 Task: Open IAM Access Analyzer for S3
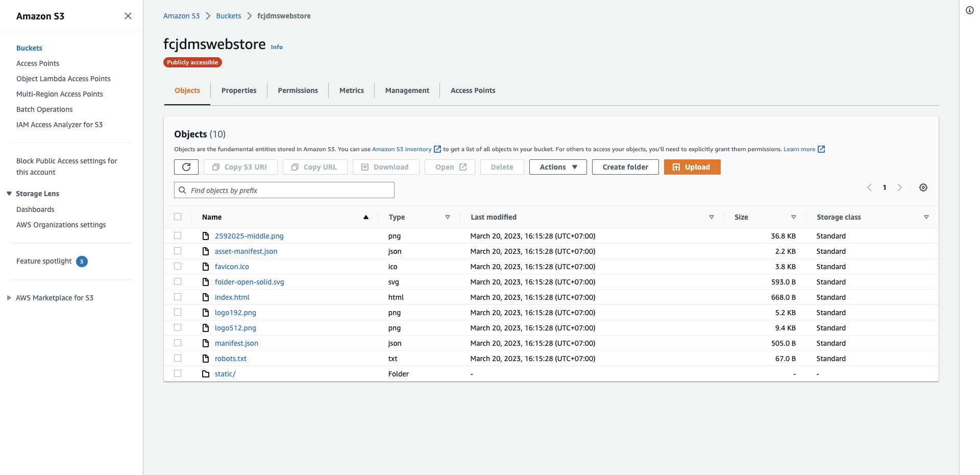click(x=60, y=125)
